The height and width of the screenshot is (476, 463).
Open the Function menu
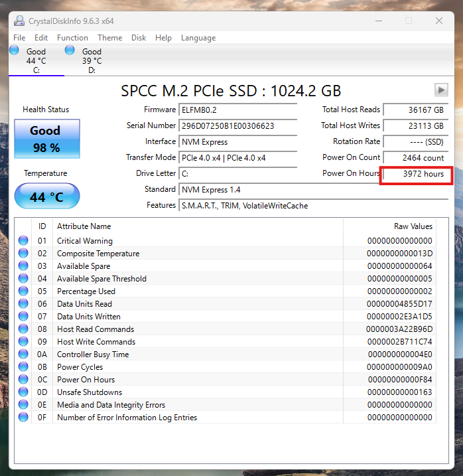click(x=72, y=38)
